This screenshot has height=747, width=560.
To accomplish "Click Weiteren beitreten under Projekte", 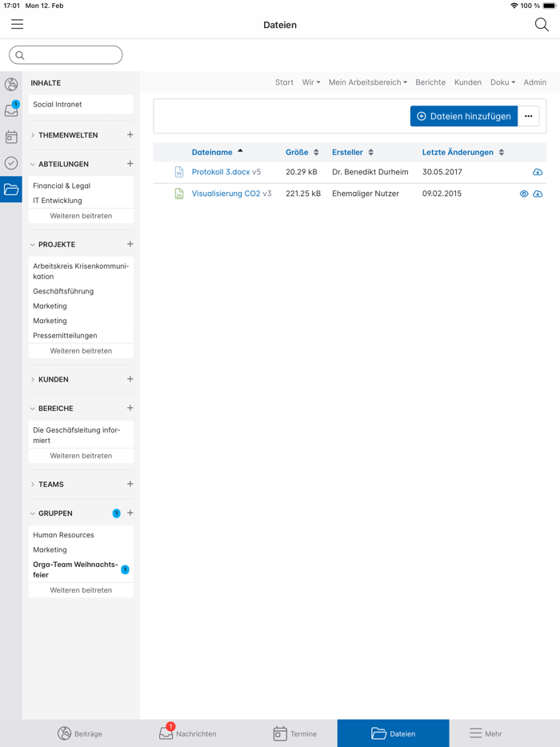I will [81, 350].
